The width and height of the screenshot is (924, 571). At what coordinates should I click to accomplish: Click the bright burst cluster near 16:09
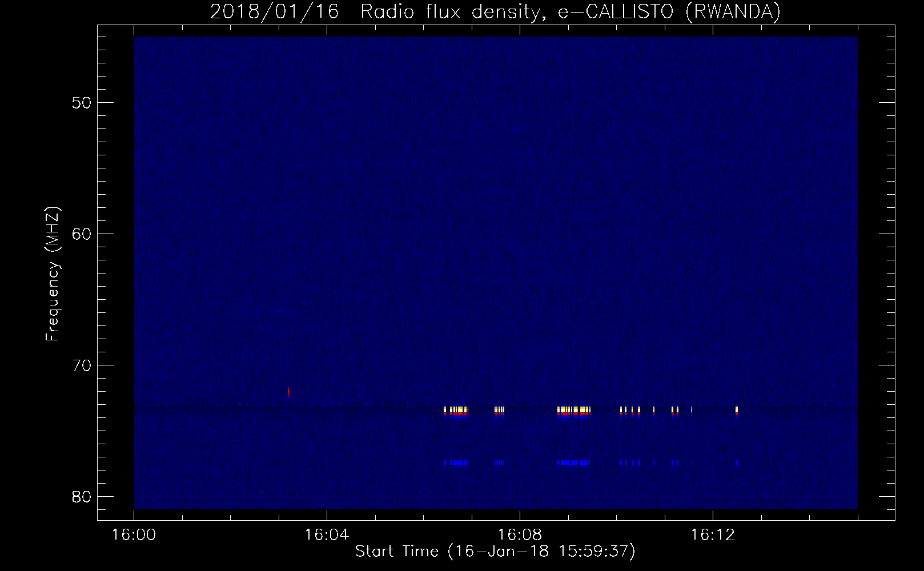(x=574, y=412)
